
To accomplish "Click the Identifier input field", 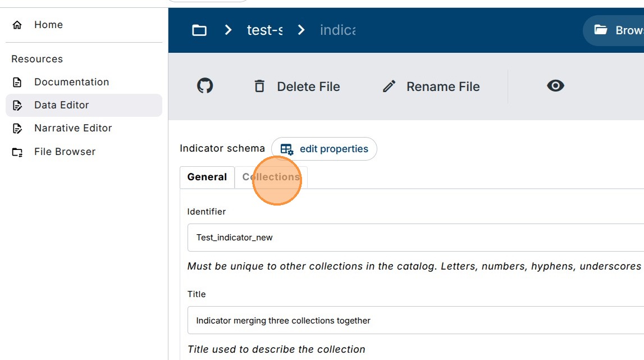I will pos(415,238).
